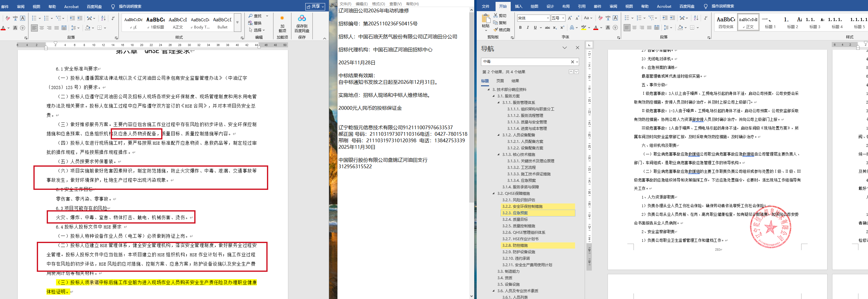This screenshot has height=299, width=868.
Task: Open Insert (插入) tab in right Word
Action: pyautogui.click(x=518, y=6)
